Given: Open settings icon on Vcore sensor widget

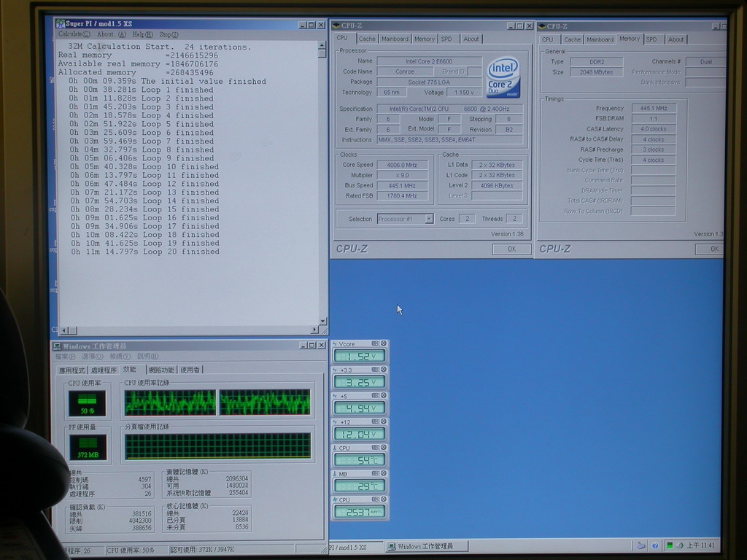Looking at the screenshot, I should (x=376, y=343).
